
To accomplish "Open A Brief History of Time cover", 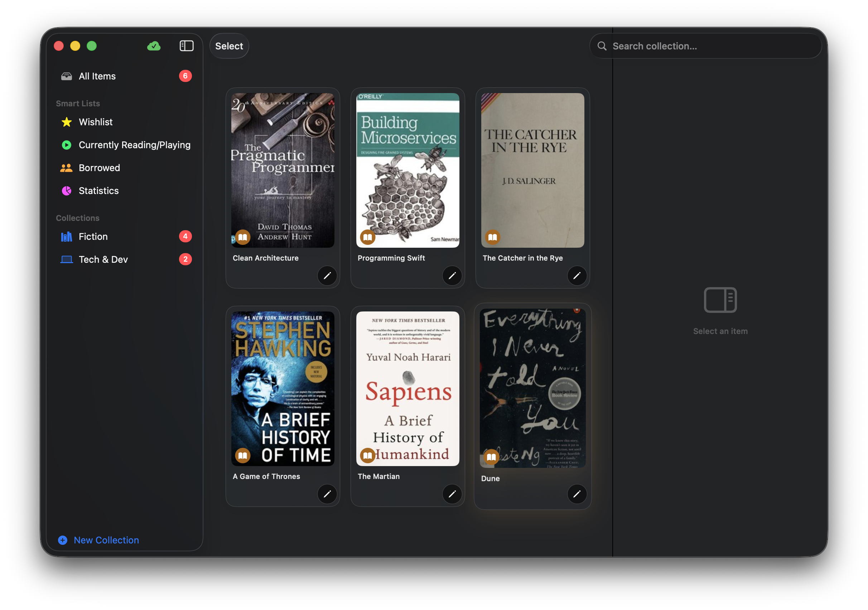I will [283, 389].
